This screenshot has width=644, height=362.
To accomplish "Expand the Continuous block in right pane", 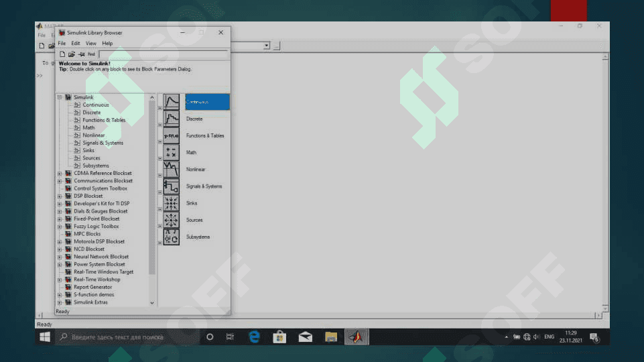I will coord(160,108).
